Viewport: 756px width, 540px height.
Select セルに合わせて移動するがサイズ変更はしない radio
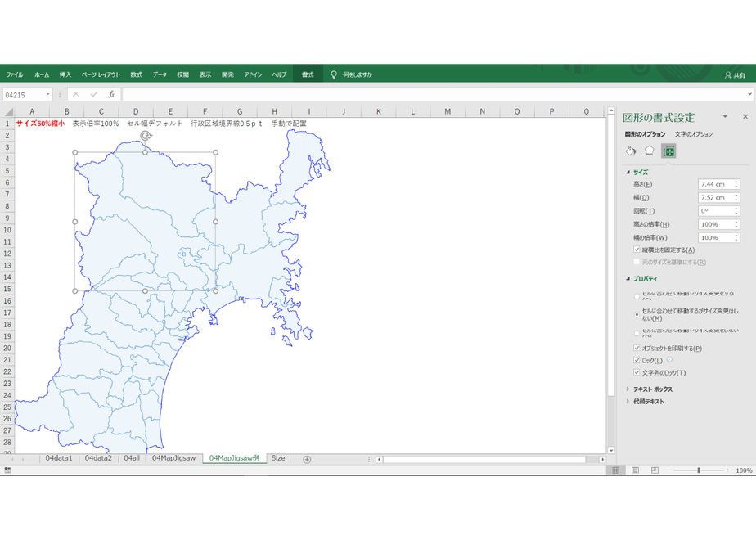click(x=637, y=314)
